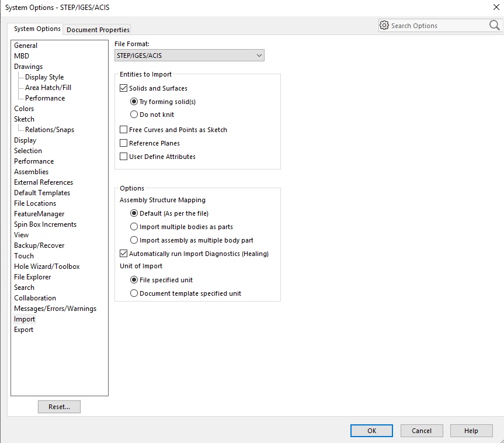504x443 pixels.
Task: Choose Do not knit option
Action: pos(134,115)
